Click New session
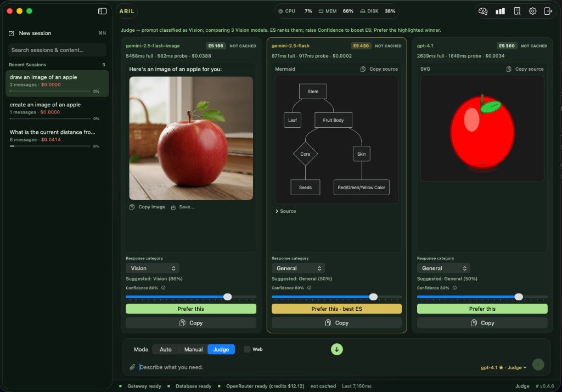Image resolution: width=562 pixels, height=392 pixels. pyautogui.click(x=35, y=33)
